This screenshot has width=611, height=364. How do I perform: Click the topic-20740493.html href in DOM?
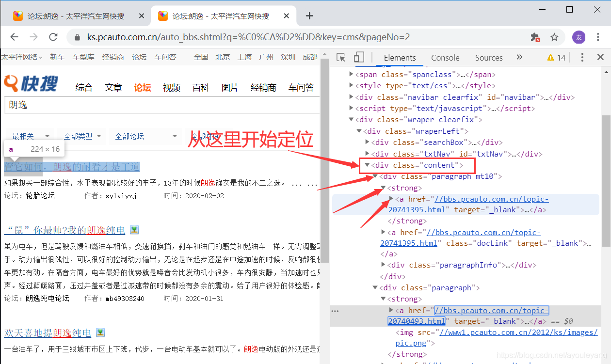[x=468, y=316]
